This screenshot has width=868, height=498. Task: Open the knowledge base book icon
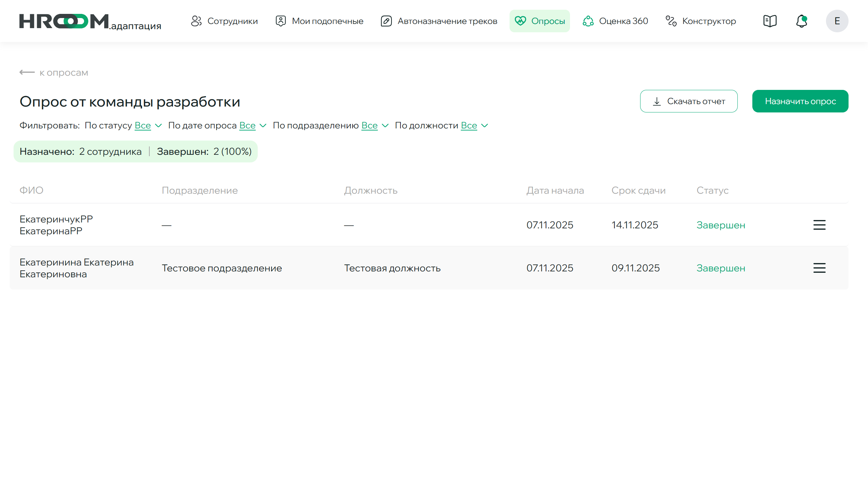pyautogui.click(x=770, y=21)
